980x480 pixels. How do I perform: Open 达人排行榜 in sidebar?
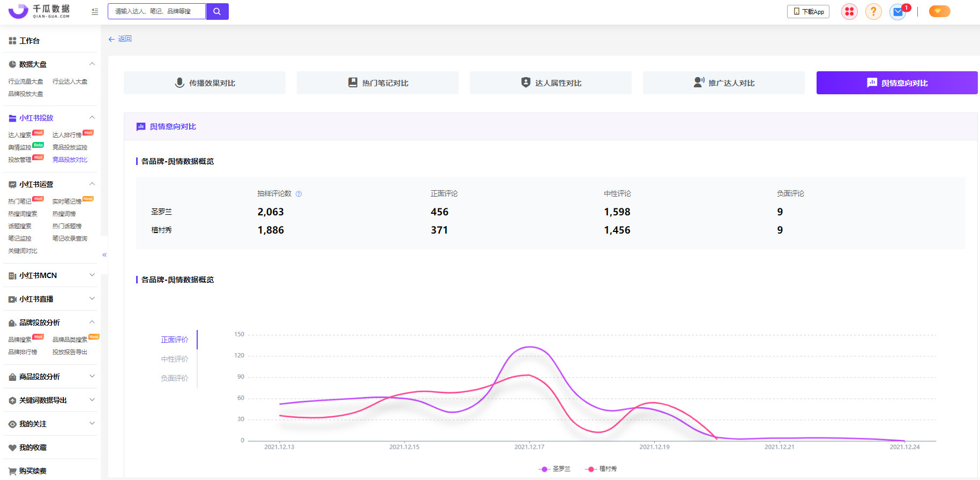coord(67,135)
